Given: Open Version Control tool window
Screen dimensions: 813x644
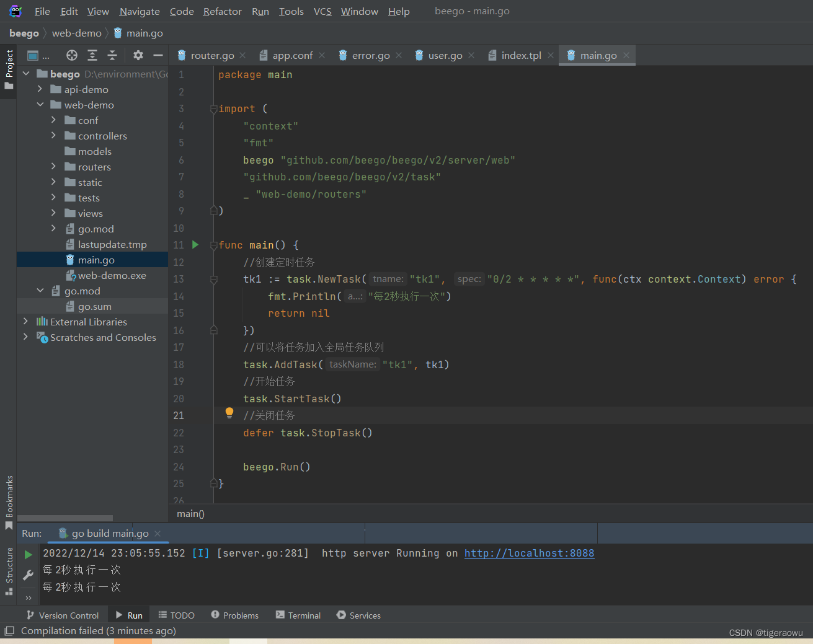Looking at the screenshot, I should [63, 615].
